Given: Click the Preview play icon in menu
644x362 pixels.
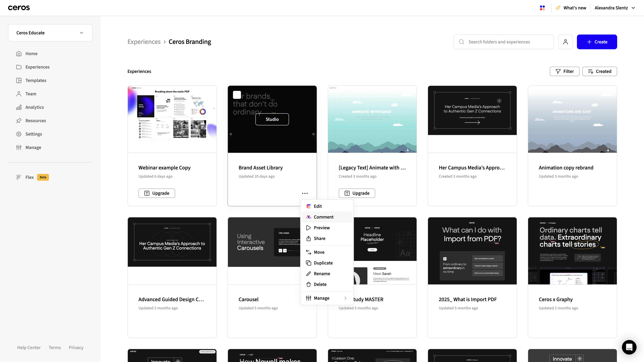Looking at the screenshot, I should tap(309, 228).
